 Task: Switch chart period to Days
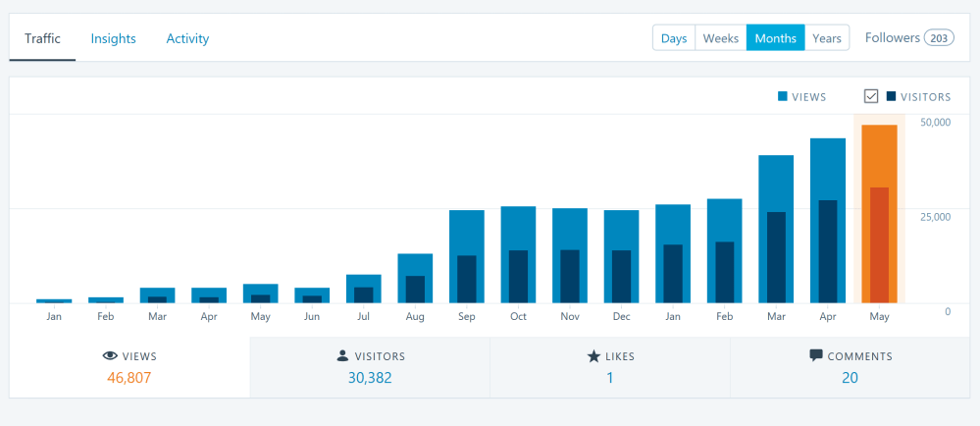tap(674, 38)
